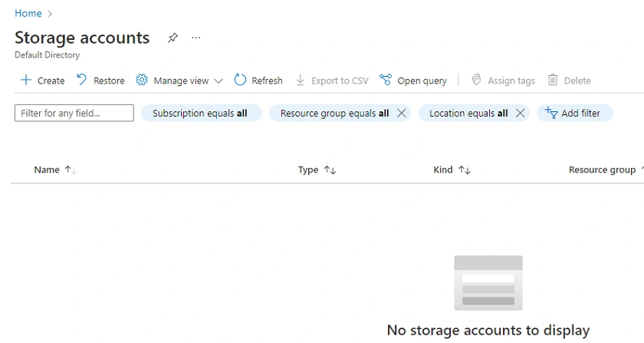Click the Refresh circular arrow icon
The width and height of the screenshot is (644, 343).
[x=240, y=80]
